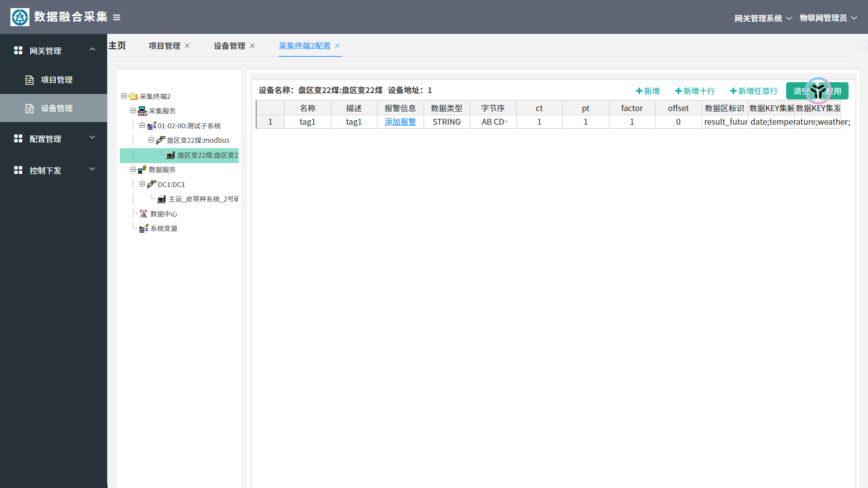Click the hamburger menu icon beside the title
The image size is (868, 488).
117,18
